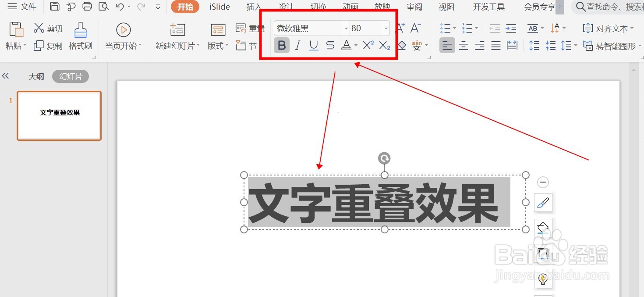Insert a bulleted list
644x297 pixels.
click(x=446, y=29)
